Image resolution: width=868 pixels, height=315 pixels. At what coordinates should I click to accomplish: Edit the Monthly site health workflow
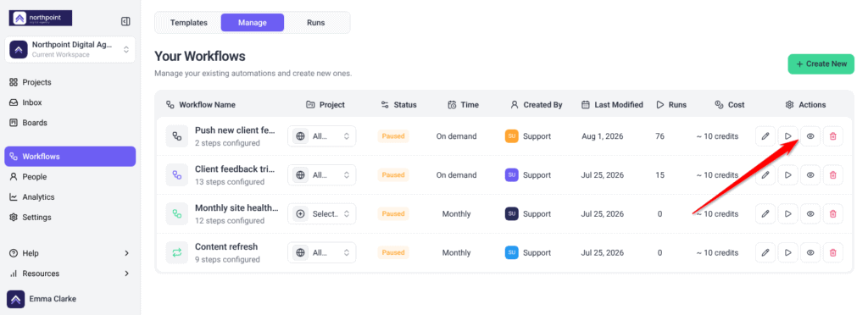(x=765, y=214)
